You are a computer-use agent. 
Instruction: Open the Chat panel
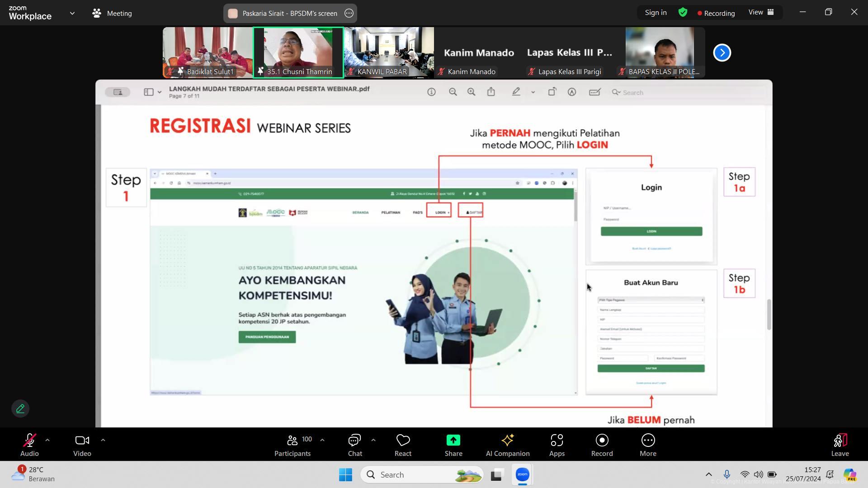coord(355,445)
